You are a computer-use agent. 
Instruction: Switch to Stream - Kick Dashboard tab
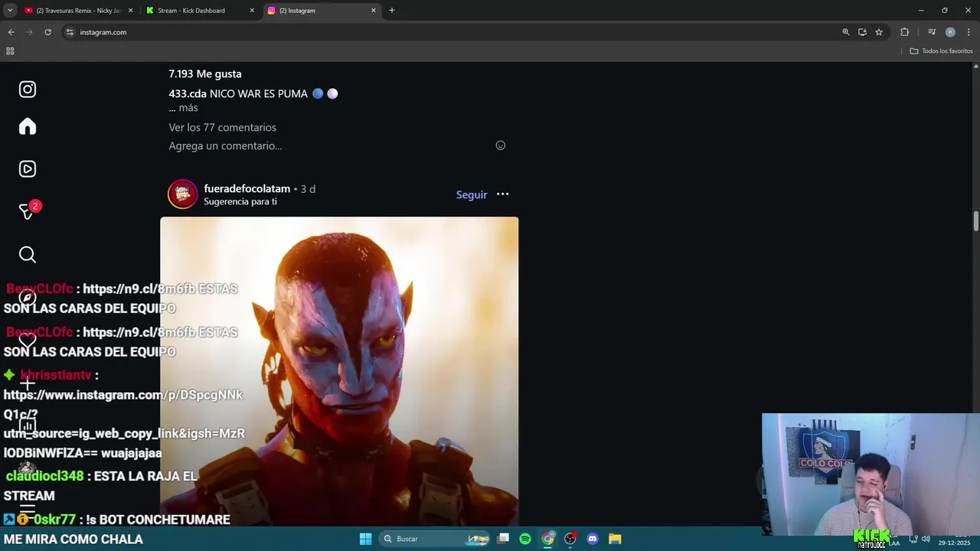coord(195,11)
